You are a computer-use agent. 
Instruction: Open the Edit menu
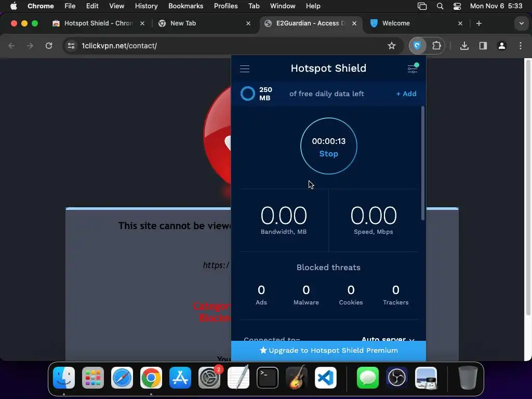click(92, 6)
